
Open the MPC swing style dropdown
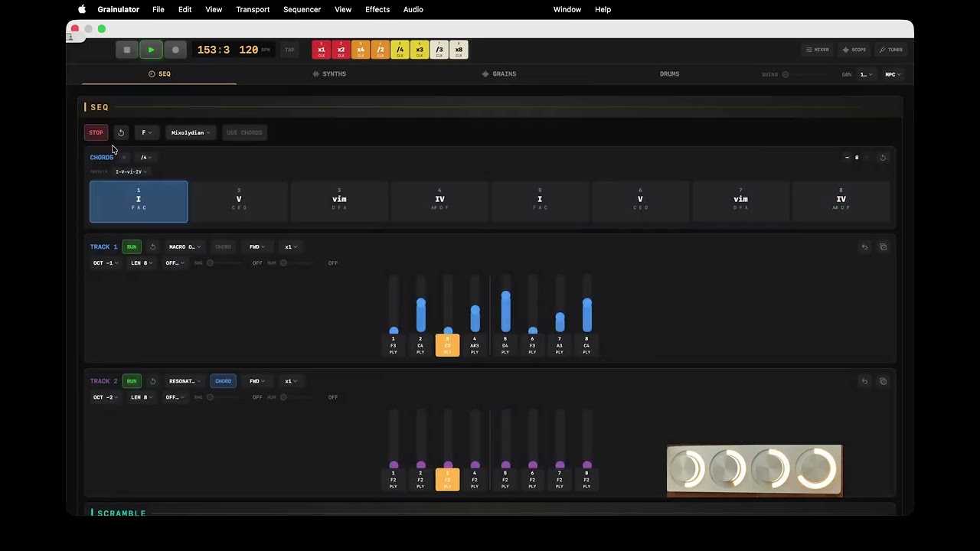[x=893, y=74]
